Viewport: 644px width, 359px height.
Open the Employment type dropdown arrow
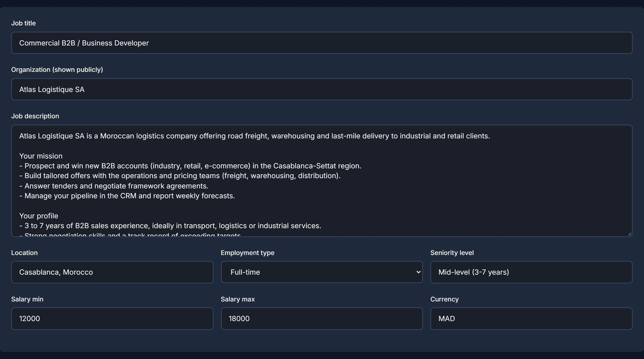tap(418, 272)
